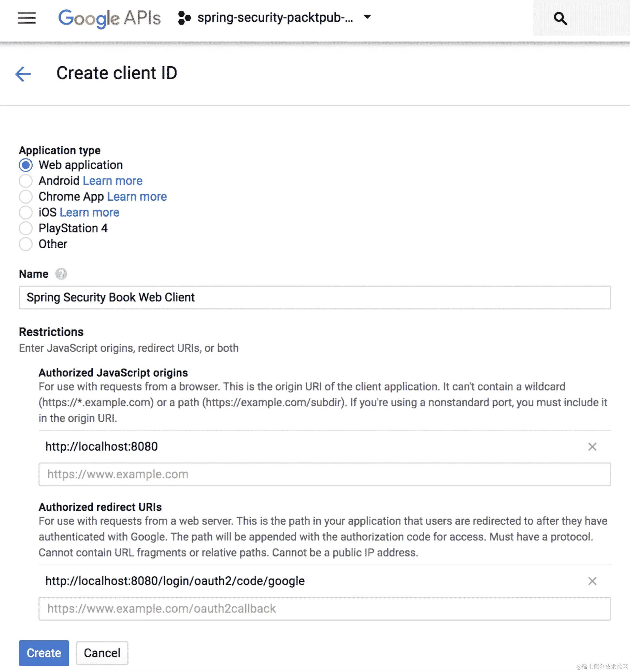Click the Name help question icon
Viewport: 630px width, 672px height.
click(61, 274)
